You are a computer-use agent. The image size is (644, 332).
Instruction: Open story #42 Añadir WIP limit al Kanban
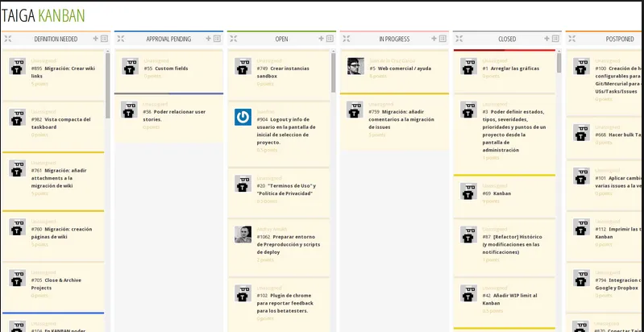pos(509,300)
